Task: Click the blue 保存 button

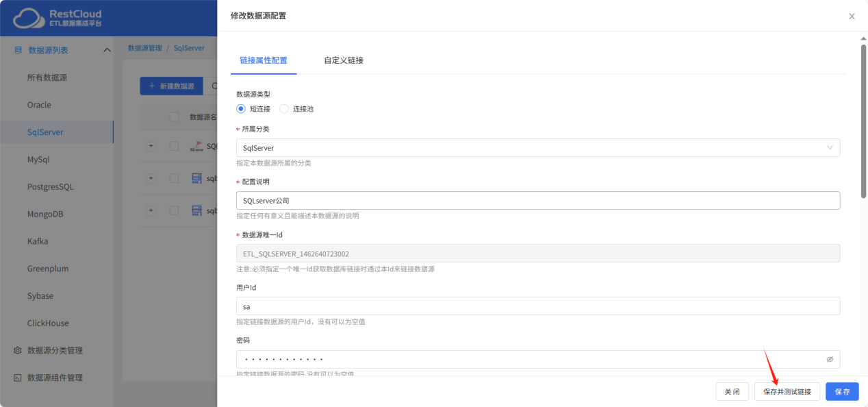Action: (841, 391)
